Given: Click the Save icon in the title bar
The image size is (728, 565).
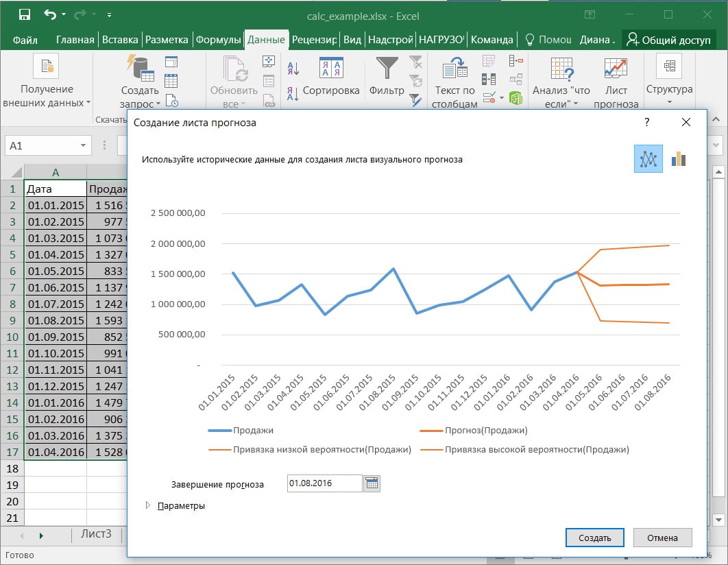Looking at the screenshot, I should [x=24, y=15].
